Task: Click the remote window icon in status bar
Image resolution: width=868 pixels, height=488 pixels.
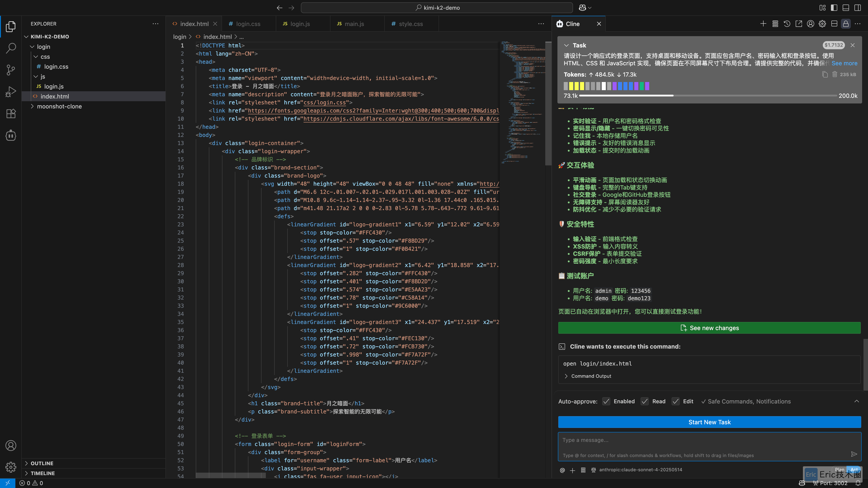Action: 7,483
